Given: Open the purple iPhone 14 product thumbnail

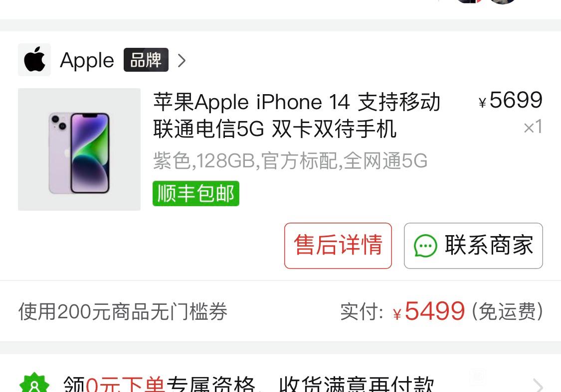Looking at the screenshot, I should pyautogui.click(x=79, y=149).
